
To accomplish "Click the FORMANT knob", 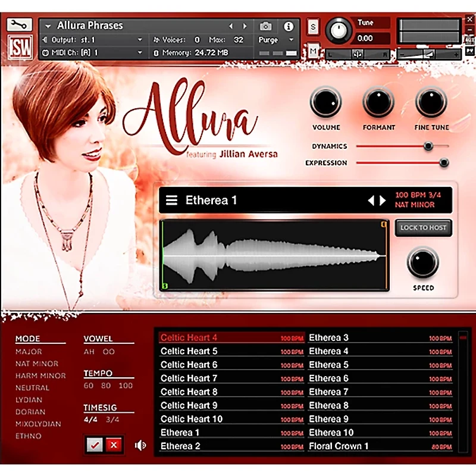I will [x=378, y=102].
